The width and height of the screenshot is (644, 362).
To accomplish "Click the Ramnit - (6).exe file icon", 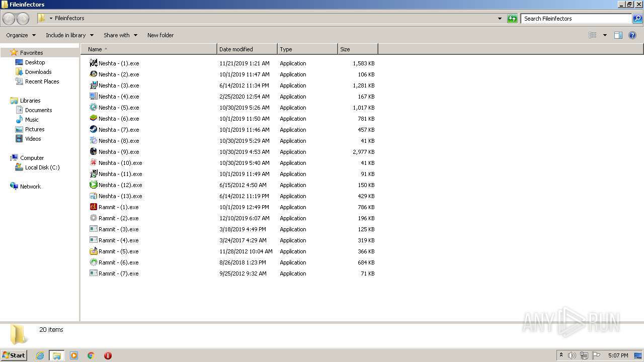I will tap(93, 262).
